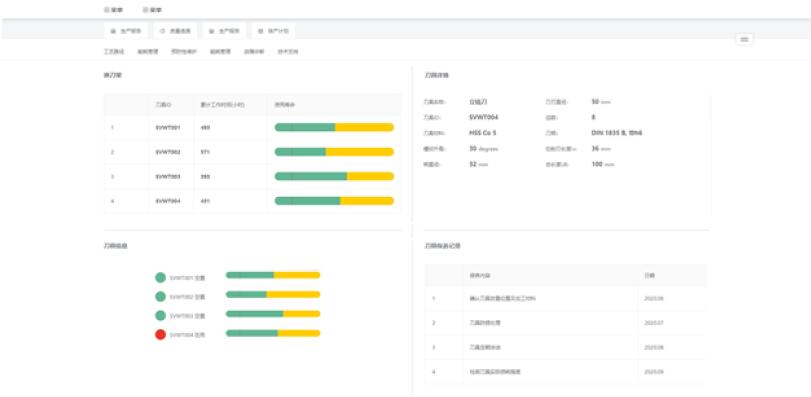The image size is (811, 397).
Task: Click the 30 degrees helix angle value
Action: [x=484, y=148]
